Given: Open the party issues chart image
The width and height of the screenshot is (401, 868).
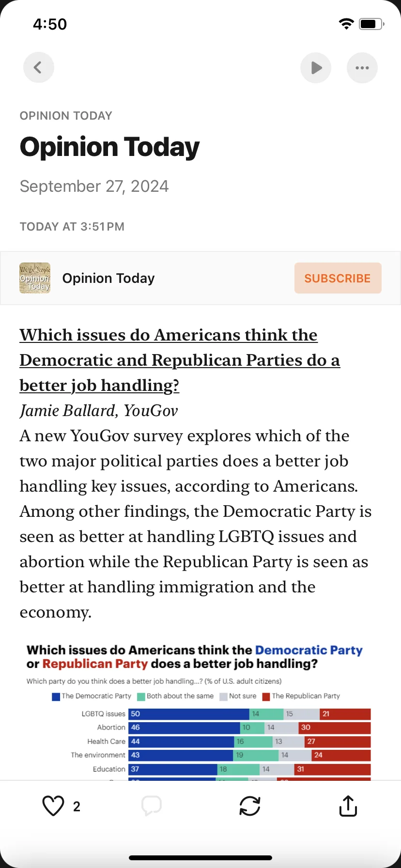Looking at the screenshot, I should [x=199, y=710].
